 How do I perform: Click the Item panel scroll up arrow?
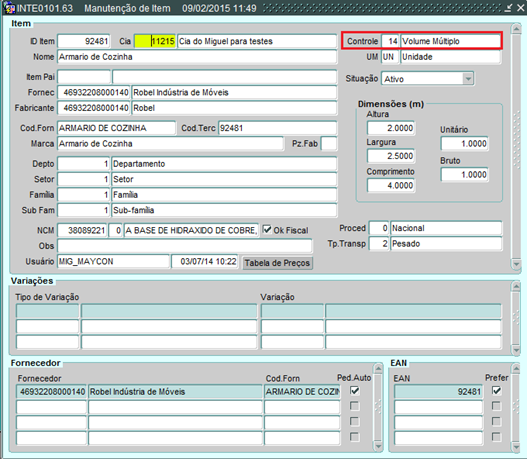[x=516, y=29]
